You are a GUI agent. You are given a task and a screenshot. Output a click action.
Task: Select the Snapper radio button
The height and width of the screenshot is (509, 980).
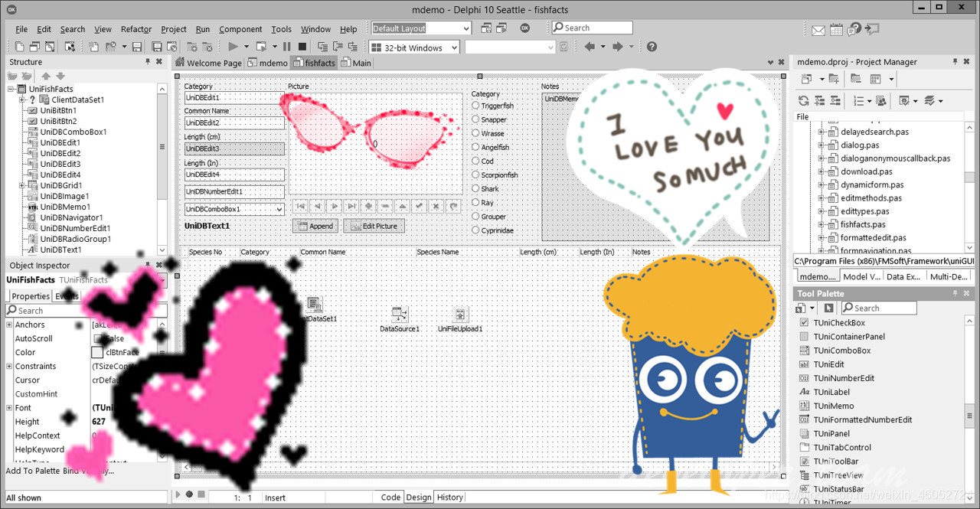(x=475, y=119)
